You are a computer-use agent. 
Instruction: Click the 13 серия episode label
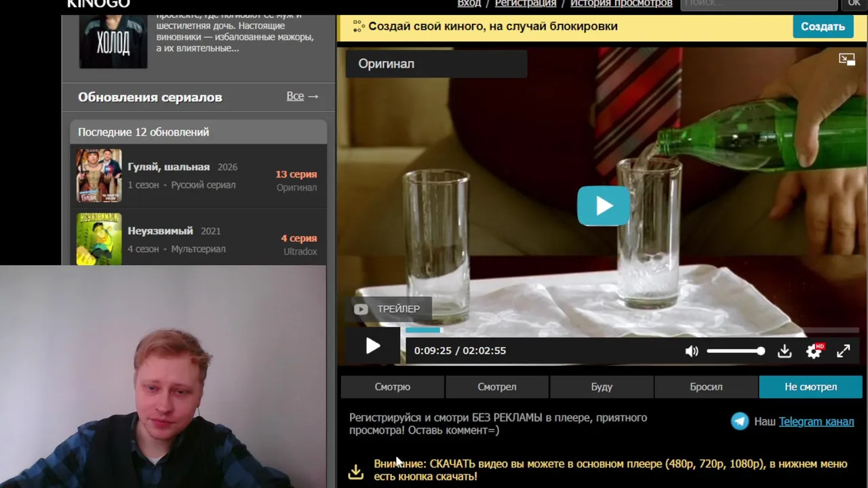pos(296,174)
